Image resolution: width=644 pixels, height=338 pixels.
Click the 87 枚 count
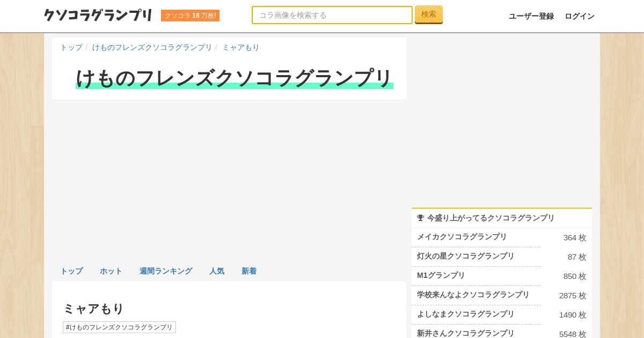pyautogui.click(x=577, y=257)
